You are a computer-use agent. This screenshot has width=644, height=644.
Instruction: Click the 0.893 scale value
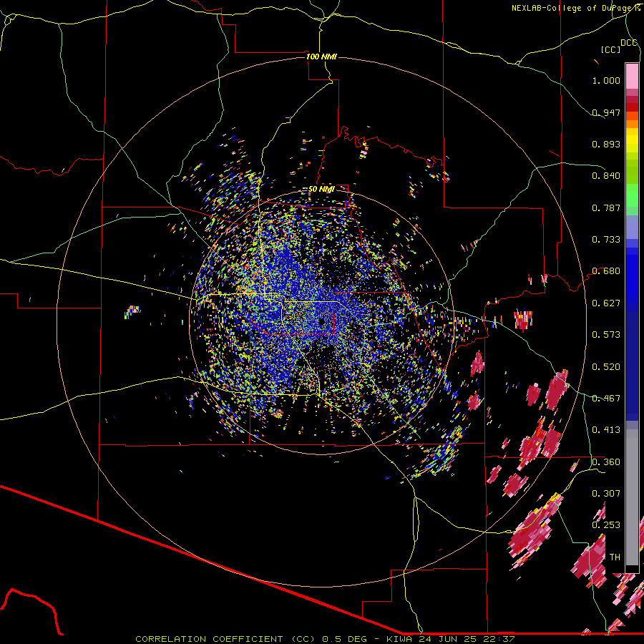pyautogui.click(x=606, y=144)
